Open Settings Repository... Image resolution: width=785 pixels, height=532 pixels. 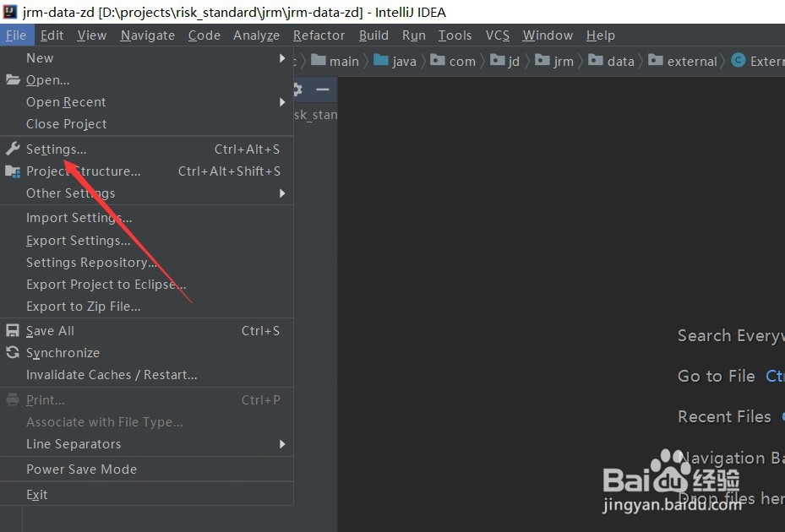pyautogui.click(x=147, y=263)
